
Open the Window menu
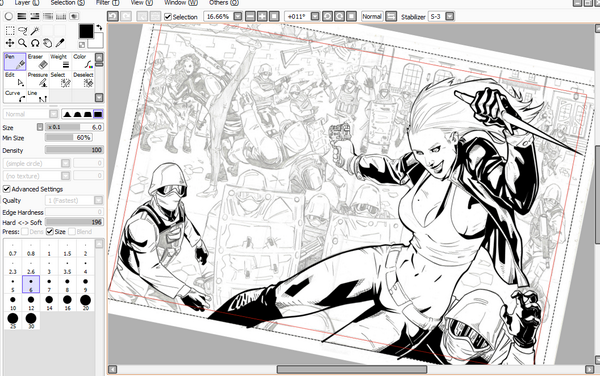click(181, 3)
